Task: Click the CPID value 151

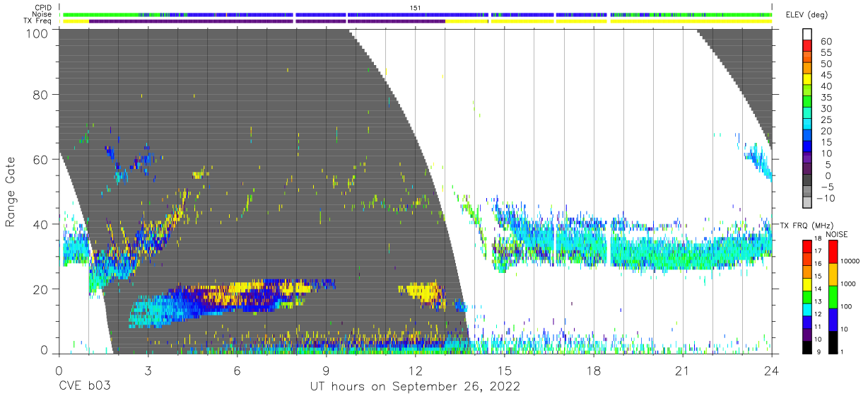Action: tap(416, 7)
